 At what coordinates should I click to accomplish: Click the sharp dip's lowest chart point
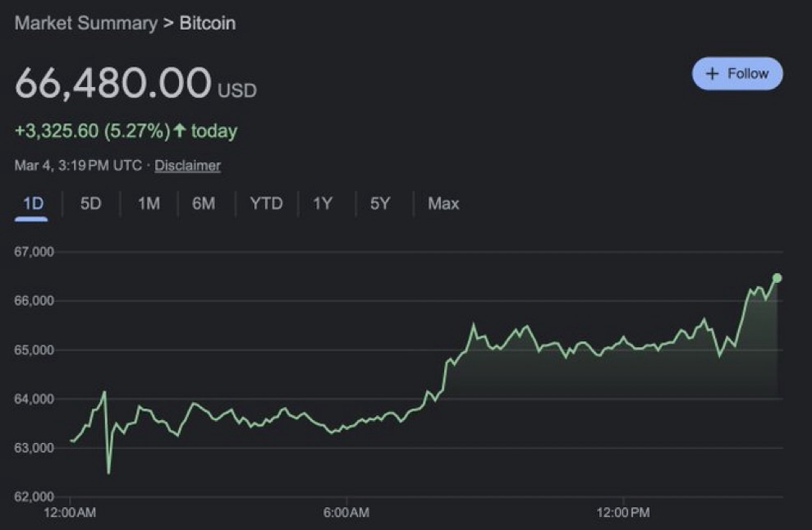108,473
